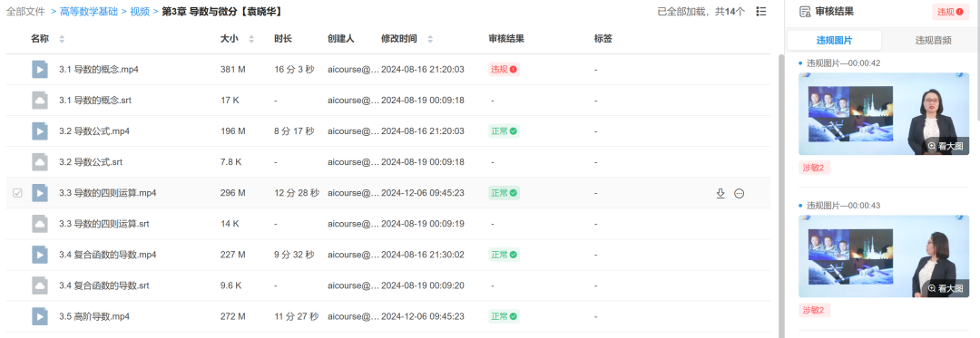The height and width of the screenshot is (338, 980).
Task: Click the 违规 status badge for 3.1 导数的概念.mp4
Action: coord(504,69)
